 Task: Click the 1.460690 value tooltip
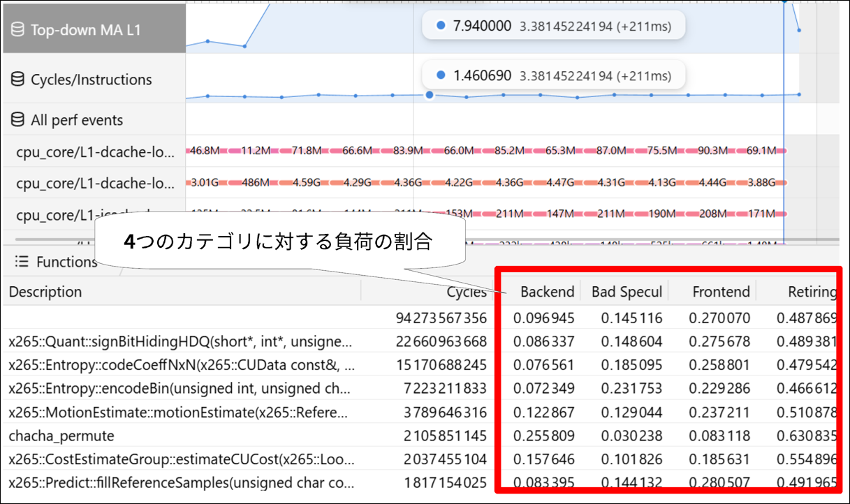pos(552,75)
